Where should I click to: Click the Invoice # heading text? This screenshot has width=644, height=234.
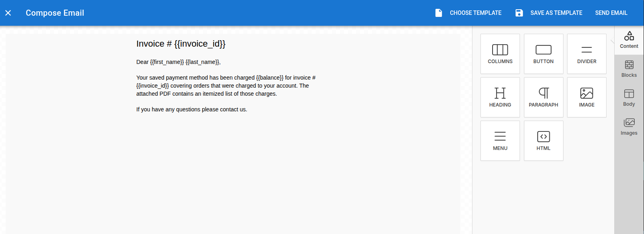point(181,44)
